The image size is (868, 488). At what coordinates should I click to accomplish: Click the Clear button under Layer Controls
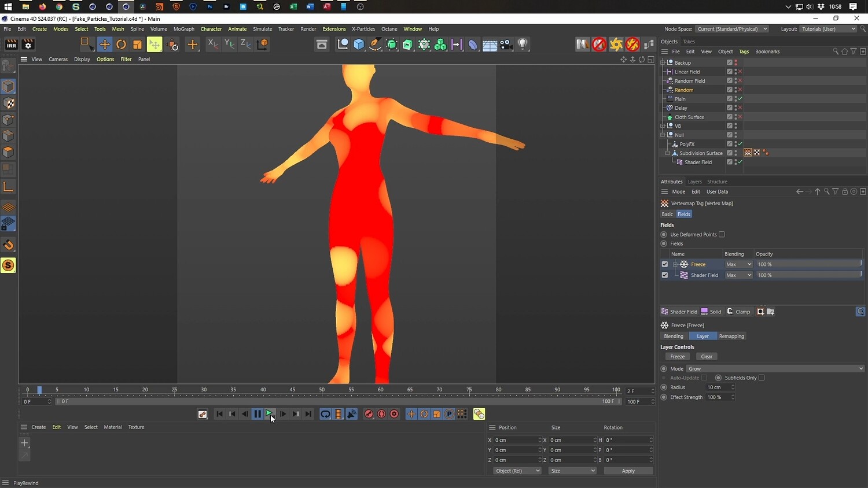(707, 357)
